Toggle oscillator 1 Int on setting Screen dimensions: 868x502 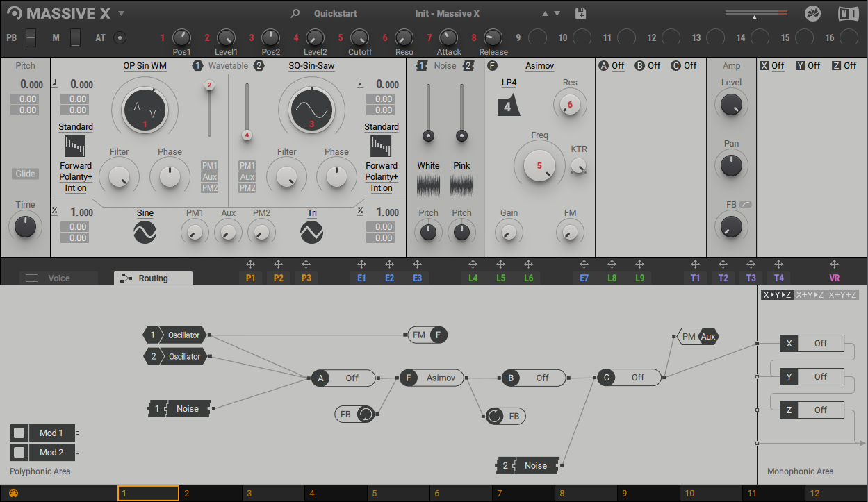pyautogui.click(x=75, y=187)
